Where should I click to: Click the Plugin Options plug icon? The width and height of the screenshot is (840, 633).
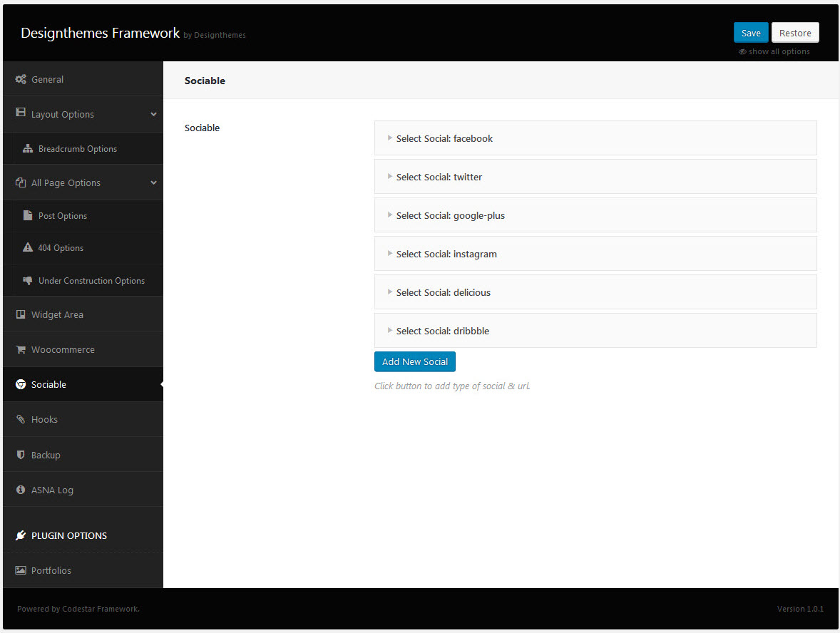point(21,535)
